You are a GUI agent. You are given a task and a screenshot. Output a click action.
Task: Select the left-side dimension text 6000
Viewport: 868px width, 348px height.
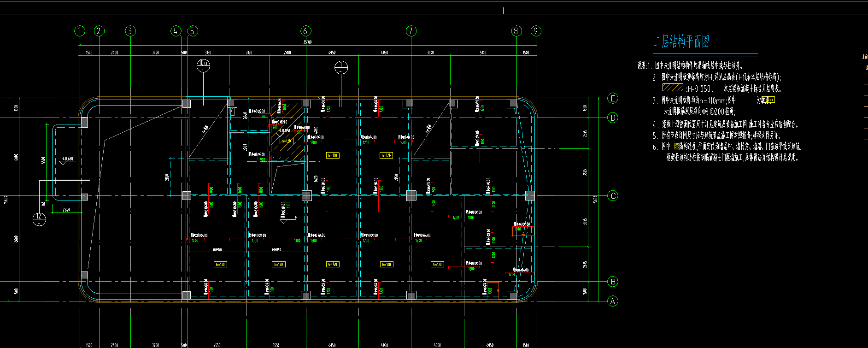17,157
